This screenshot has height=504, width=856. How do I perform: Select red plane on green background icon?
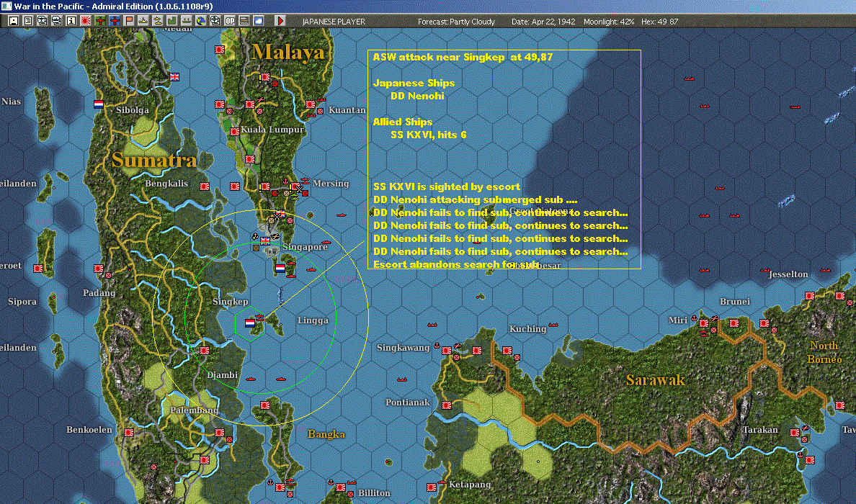tap(100, 21)
